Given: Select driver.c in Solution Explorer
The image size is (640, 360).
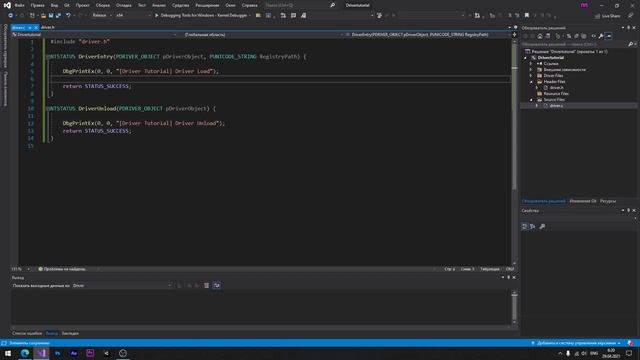Looking at the screenshot, I should (556, 106).
